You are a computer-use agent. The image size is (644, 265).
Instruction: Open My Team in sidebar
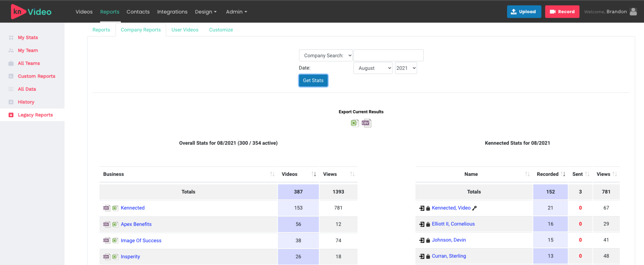[28, 50]
